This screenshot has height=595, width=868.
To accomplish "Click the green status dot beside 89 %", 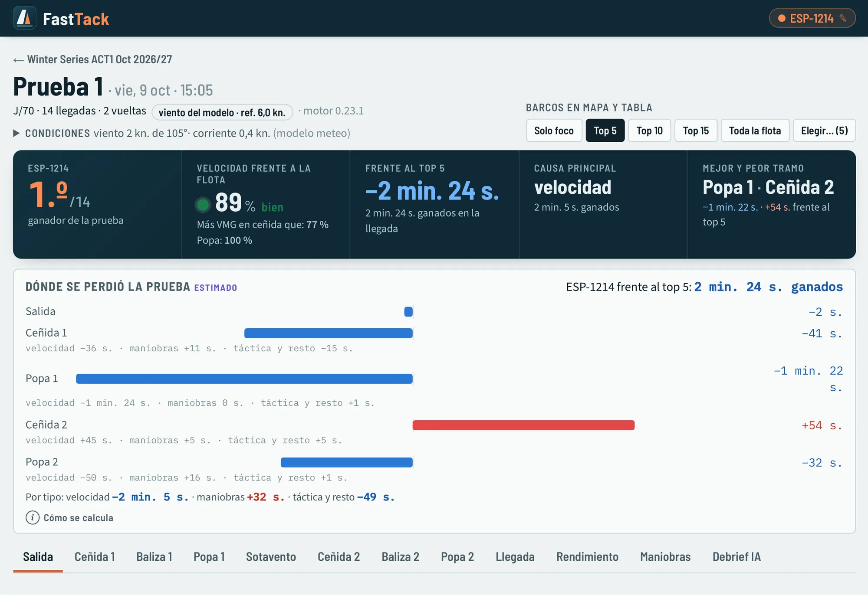I will click(x=203, y=204).
